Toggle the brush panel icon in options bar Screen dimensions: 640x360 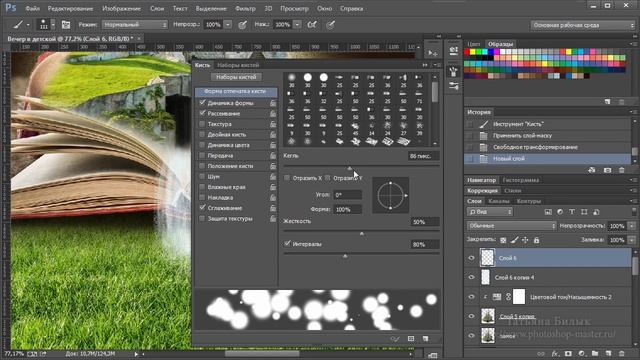pos(66,25)
